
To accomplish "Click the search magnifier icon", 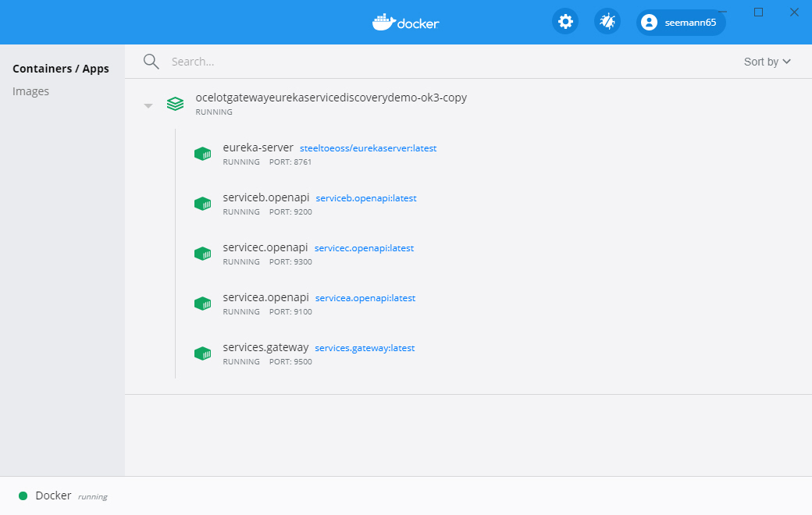I will tap(151, 62).
